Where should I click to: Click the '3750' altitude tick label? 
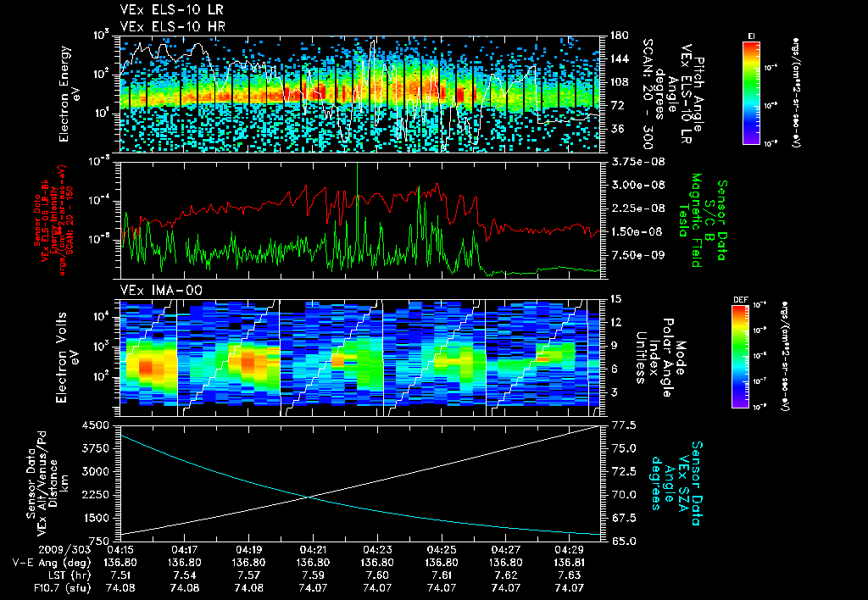point(95,448)
